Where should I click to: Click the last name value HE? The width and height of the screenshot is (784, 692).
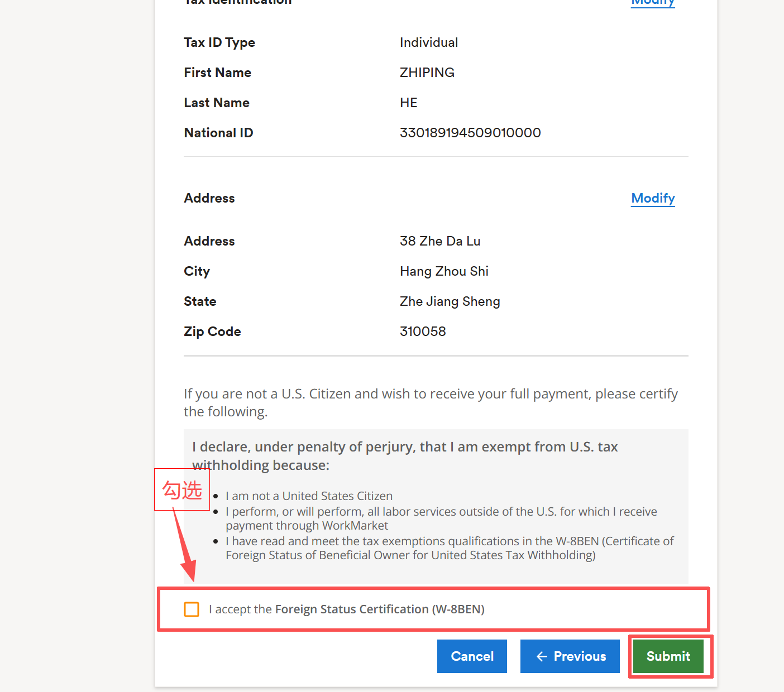click(409, 103)
